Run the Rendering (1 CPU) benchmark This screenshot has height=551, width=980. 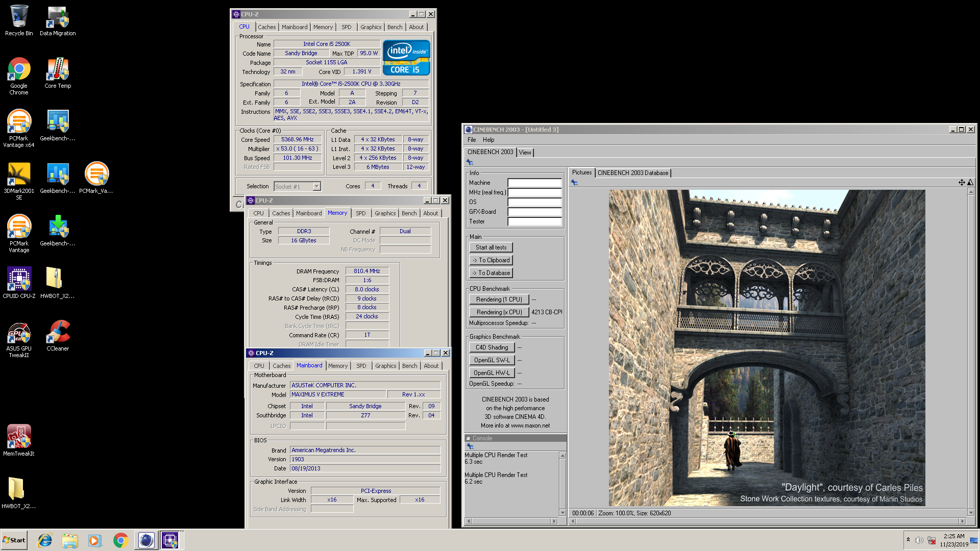[499, 299]
